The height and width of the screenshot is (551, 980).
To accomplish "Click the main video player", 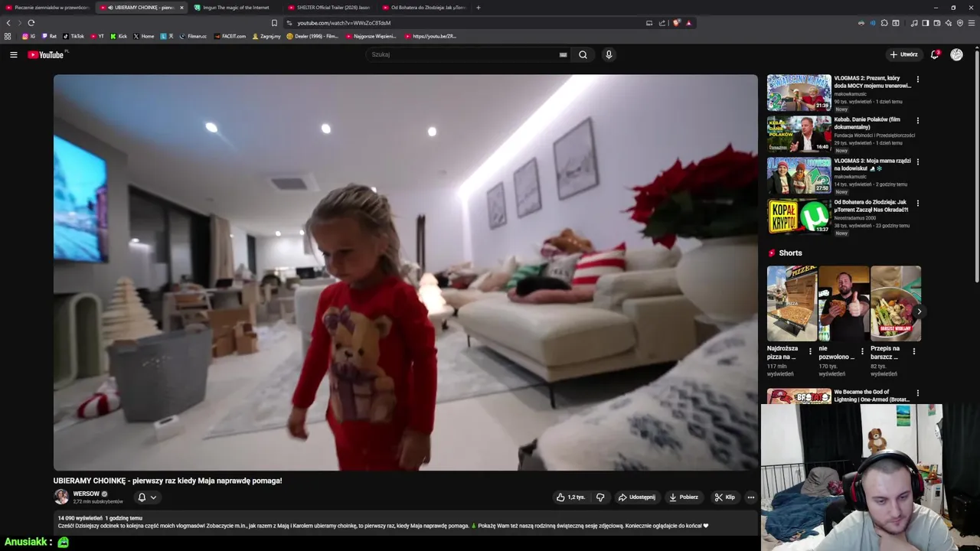I will click(406, 272).
